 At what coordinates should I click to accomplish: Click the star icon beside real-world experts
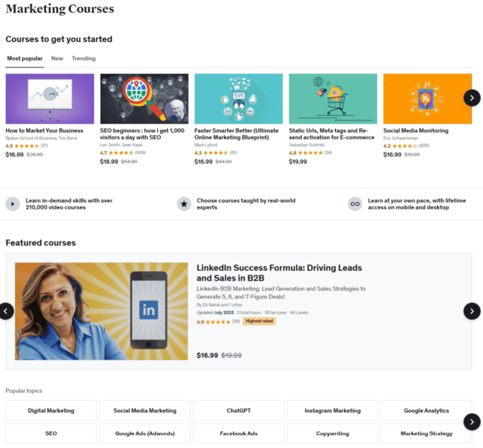(x=184, y=204)
